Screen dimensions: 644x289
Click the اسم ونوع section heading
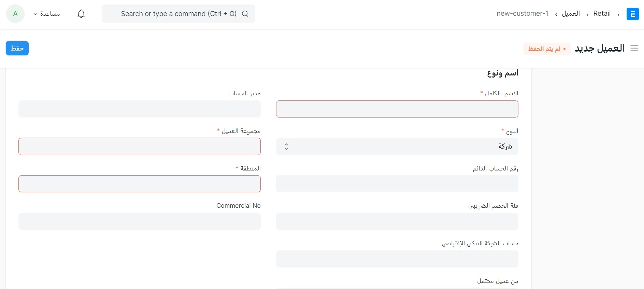pyautogui.click(x=503, y=73)
